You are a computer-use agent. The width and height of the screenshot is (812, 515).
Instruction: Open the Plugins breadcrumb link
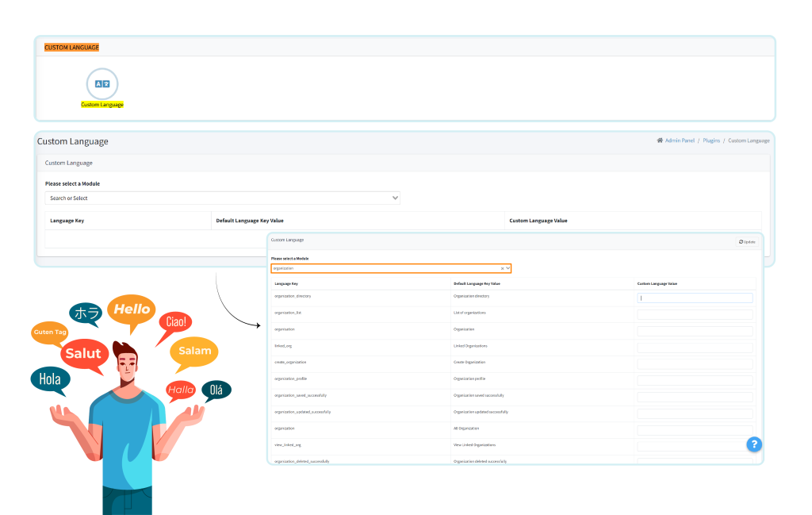[711, 140]
